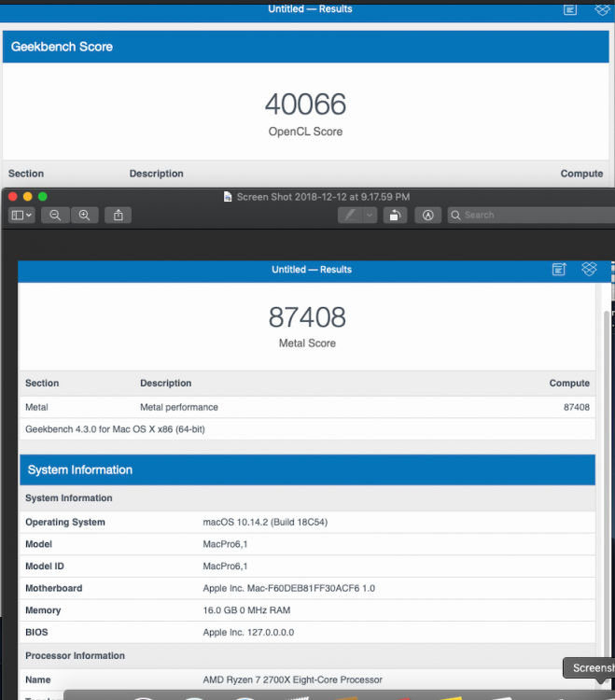
Task: Click the 87408 value in Compute column
Action: (577, 407)
